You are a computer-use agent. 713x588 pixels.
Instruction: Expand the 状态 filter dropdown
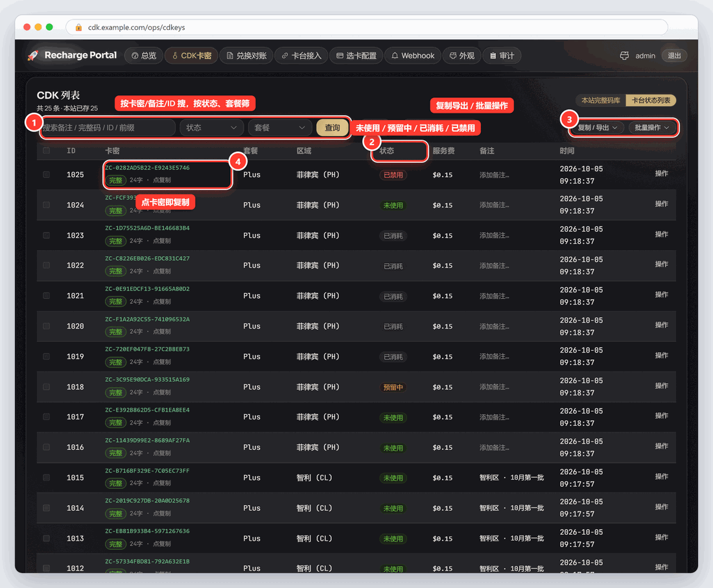(211, 128)
